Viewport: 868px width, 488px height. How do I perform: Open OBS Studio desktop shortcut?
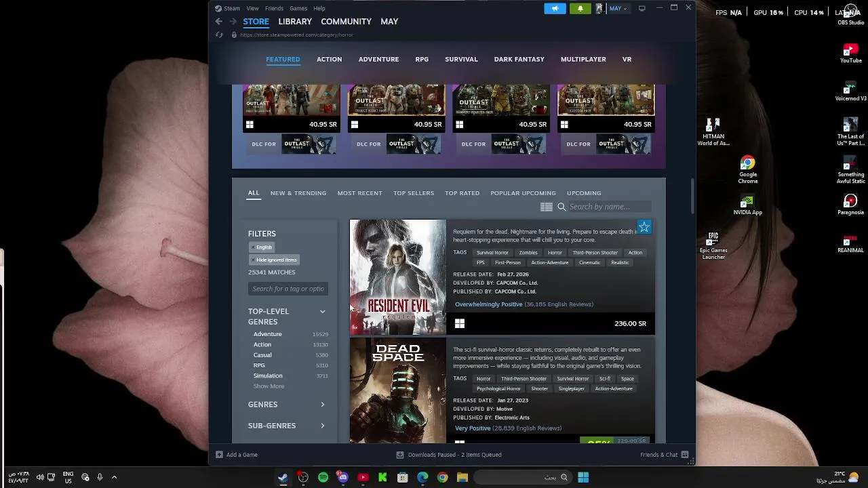click(851, 16)
